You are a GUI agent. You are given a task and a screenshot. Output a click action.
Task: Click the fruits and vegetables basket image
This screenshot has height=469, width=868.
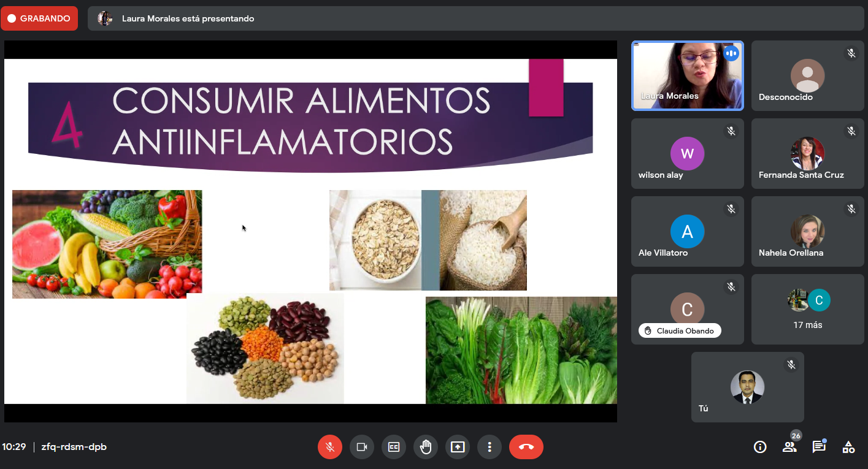tap(107, 244)
